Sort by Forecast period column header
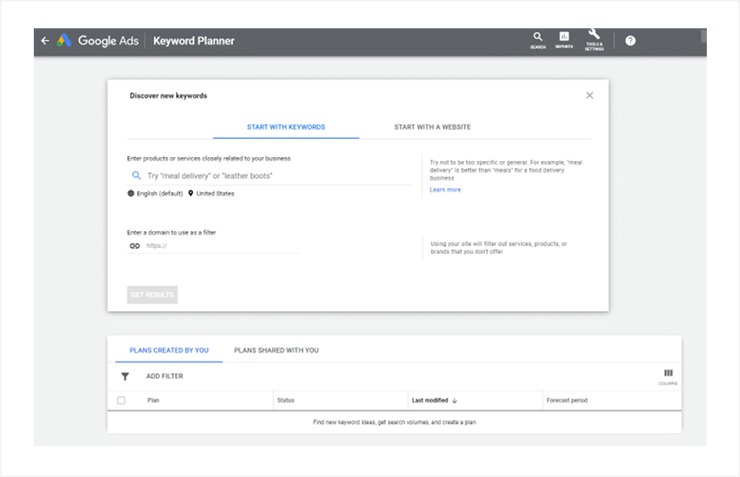This screenshot has width=740, height=477. (x=567, y=401)
